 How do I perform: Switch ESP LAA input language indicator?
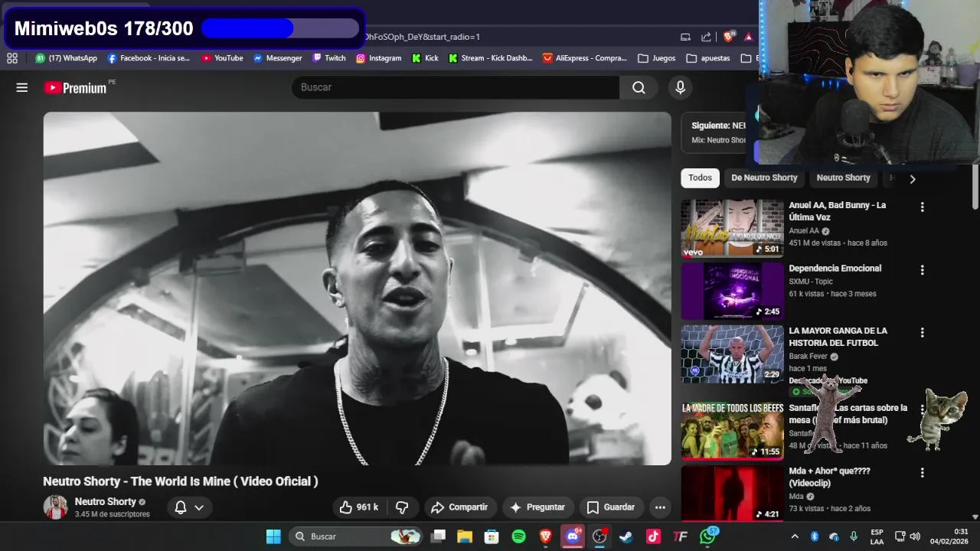pos(877,536)
